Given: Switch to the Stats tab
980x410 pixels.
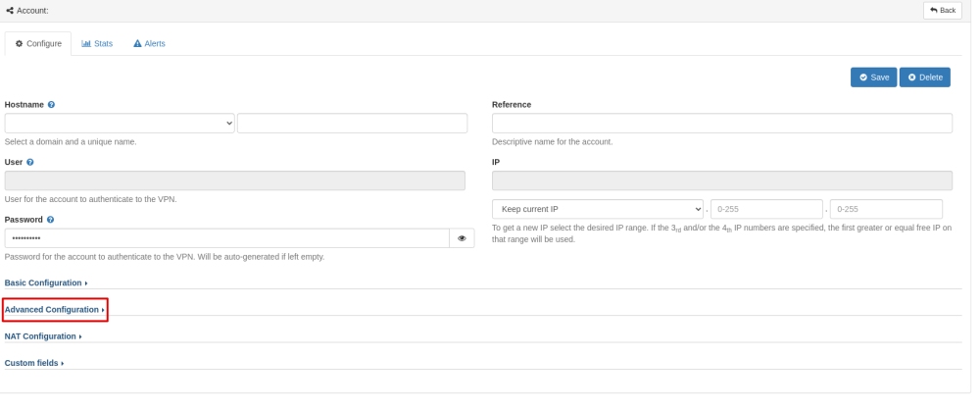Looking at the screenshot, I should (x=97, y=43).
